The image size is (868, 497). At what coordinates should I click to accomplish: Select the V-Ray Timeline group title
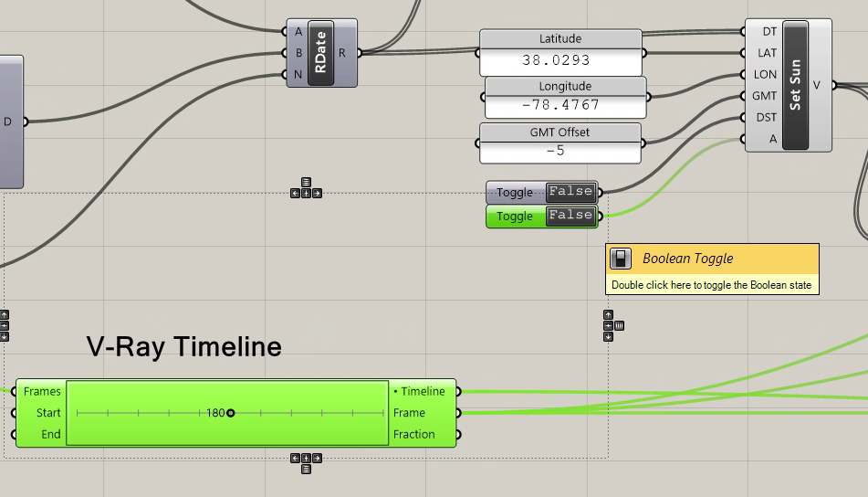coord(184,347)
